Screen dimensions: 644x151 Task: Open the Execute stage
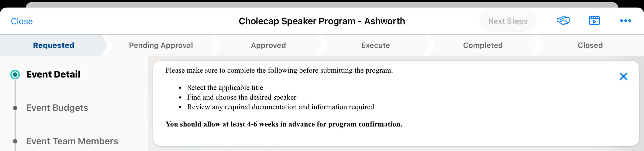[375, 45]
